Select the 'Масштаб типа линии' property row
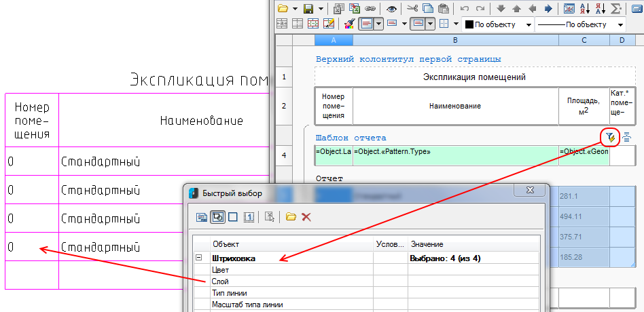This screenshot has height=312, width=644. [x=365, y=305]
